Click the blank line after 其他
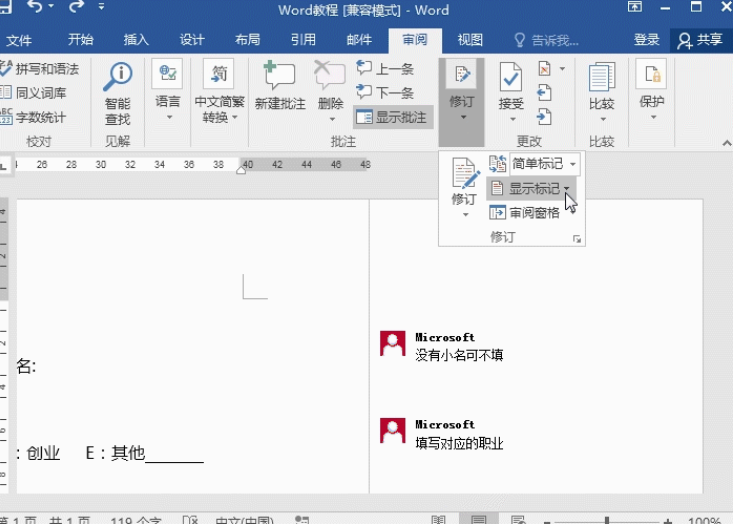734x527 pixels. [174, 459]
